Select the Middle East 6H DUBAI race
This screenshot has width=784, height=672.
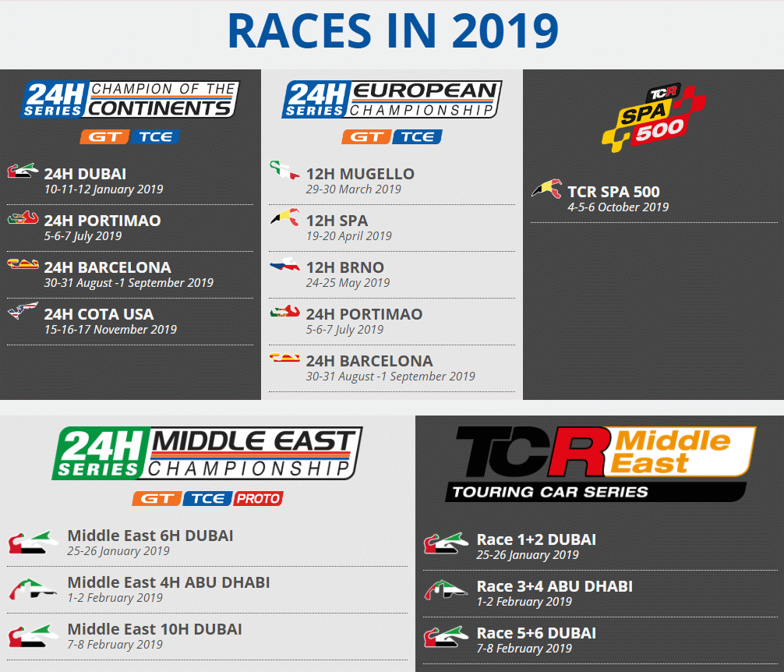[150, 536]
